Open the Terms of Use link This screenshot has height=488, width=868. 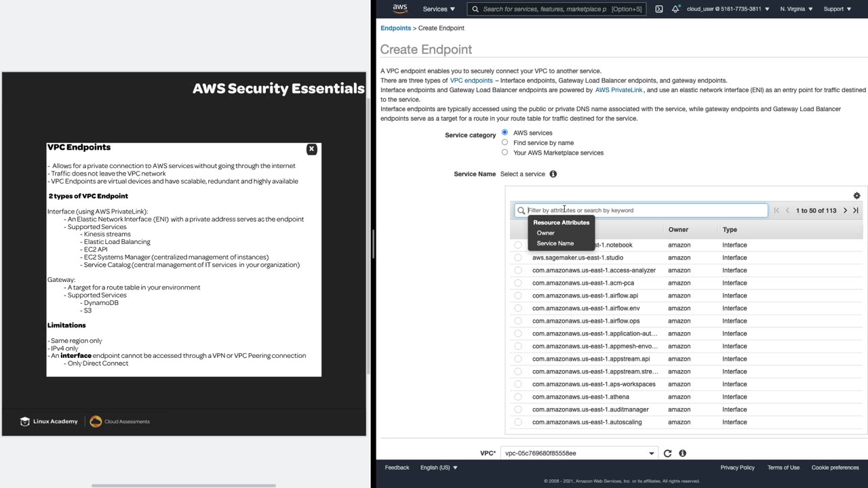[x=783, y=468]
